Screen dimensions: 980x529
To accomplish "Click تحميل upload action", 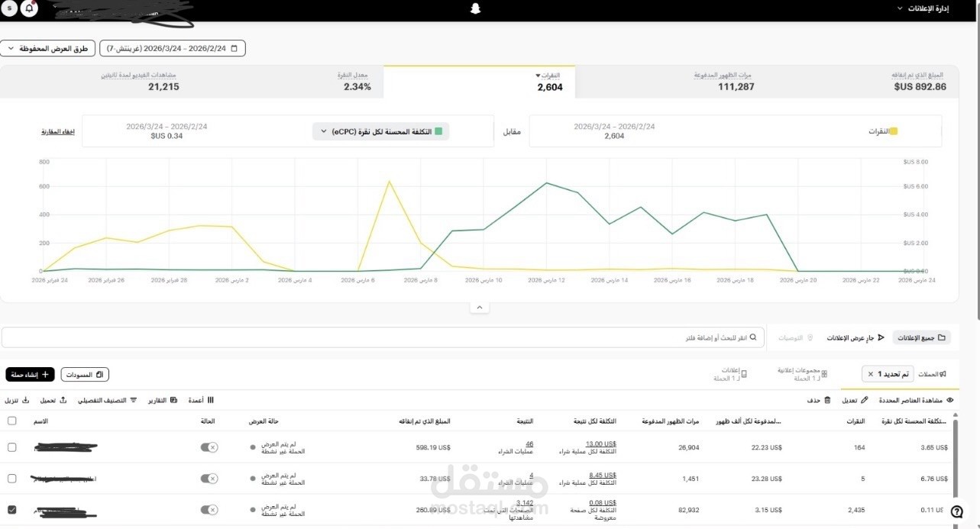I will tap(53, 400).
